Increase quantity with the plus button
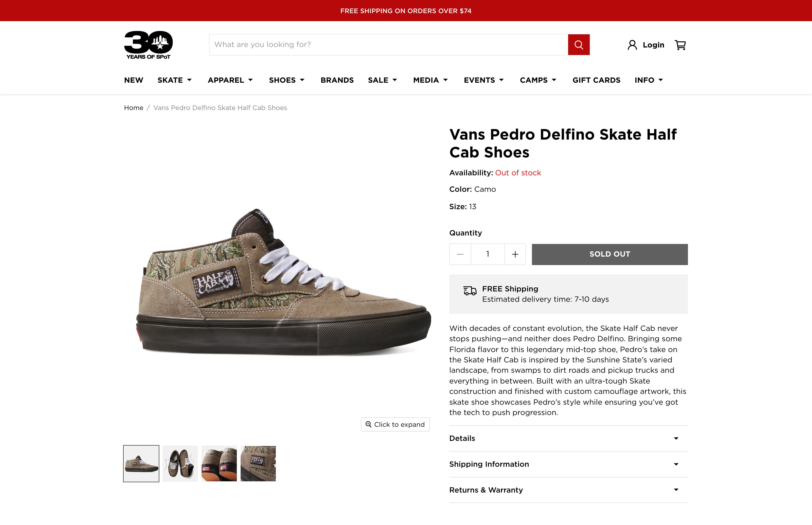The image size is (812, 525). point(515,254)
